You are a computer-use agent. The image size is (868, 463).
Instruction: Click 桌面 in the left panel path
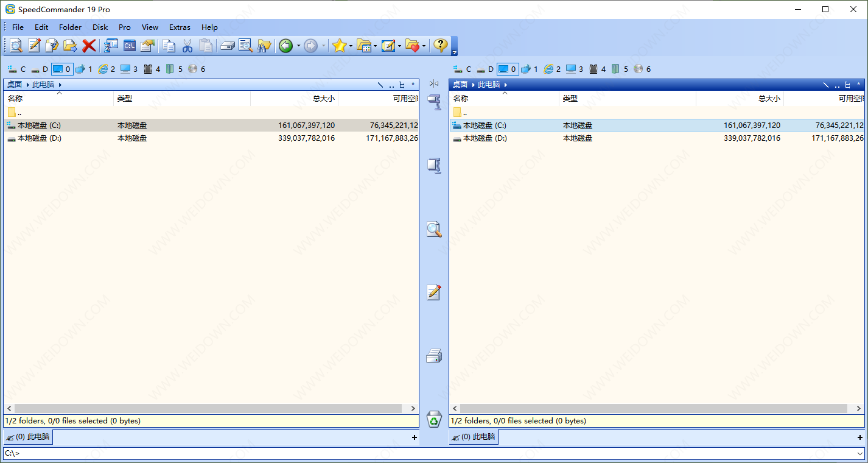point(15,85)
